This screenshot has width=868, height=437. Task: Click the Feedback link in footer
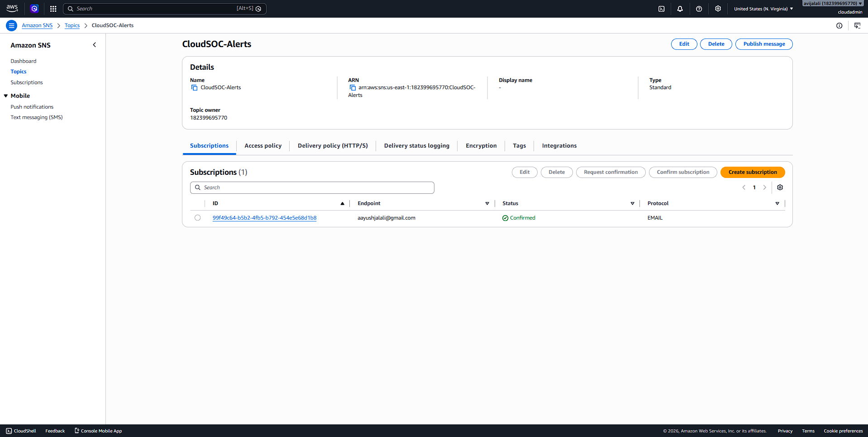pyautogui.click(x=55, y=431)
